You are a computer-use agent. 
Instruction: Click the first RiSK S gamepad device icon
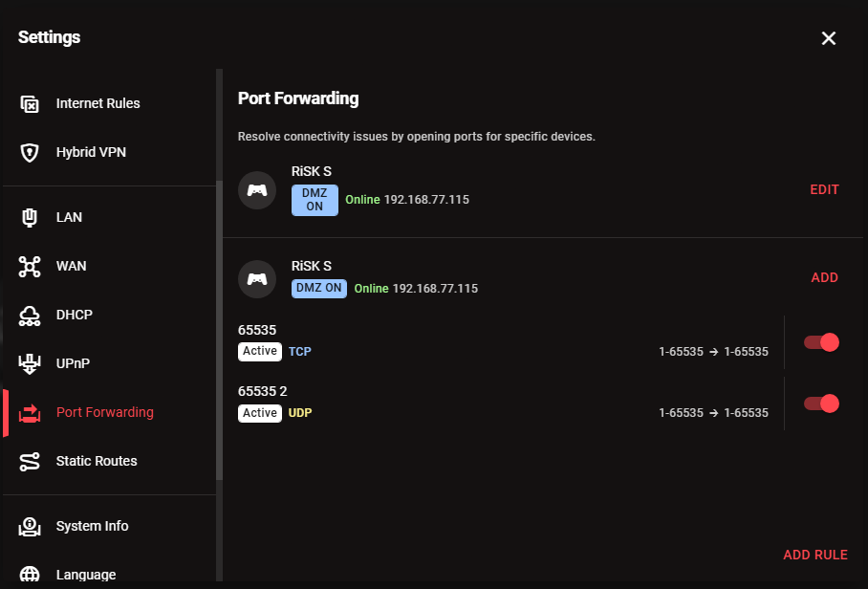(257, 189)
